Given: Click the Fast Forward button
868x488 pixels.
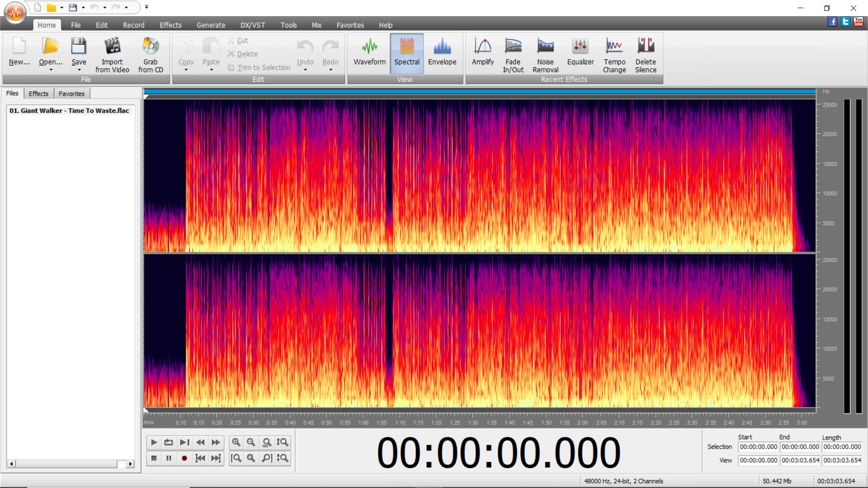Looking at the screenshot, I should click(x=216, y=442).
